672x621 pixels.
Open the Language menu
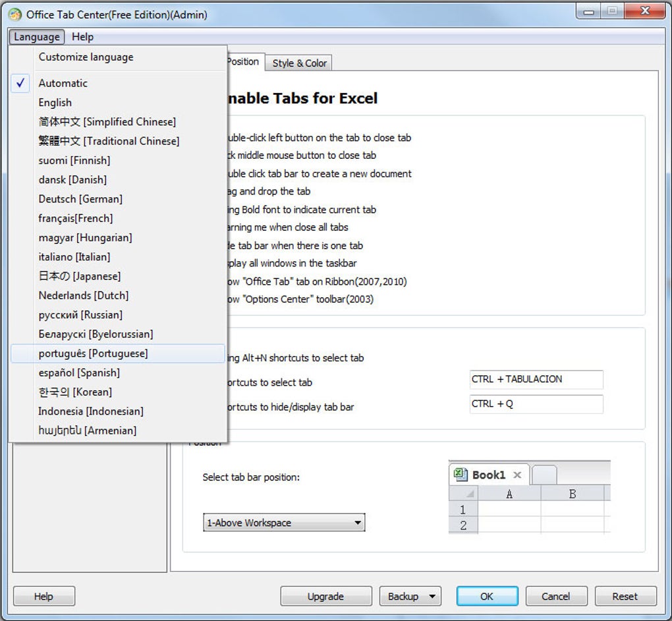[x=37, y=37]
